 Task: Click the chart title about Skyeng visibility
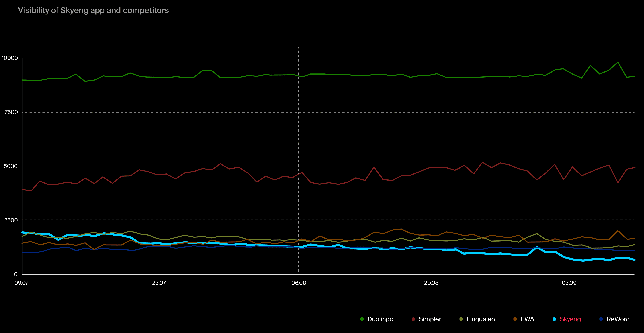93,11
